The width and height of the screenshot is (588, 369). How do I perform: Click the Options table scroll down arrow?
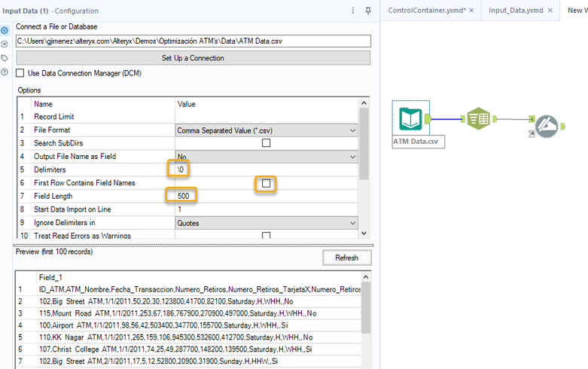pyautogui.click(x=364, y=233)
